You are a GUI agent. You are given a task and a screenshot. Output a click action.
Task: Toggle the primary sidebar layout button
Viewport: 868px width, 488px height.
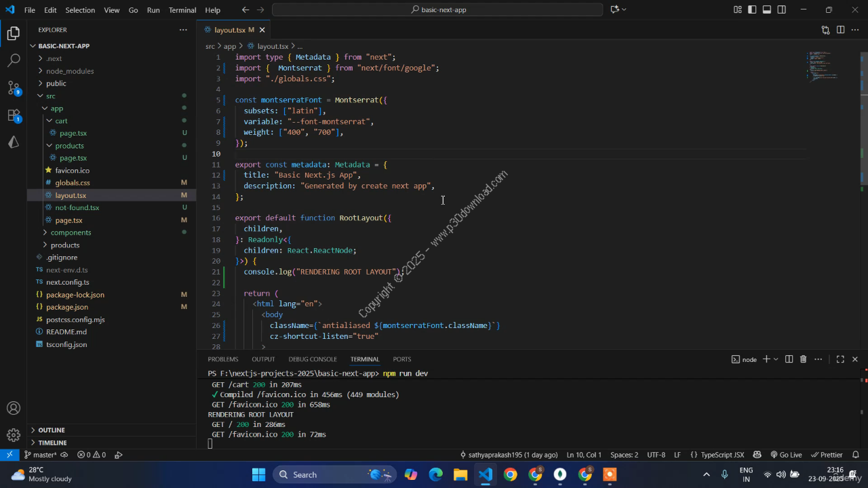(752, 10)
